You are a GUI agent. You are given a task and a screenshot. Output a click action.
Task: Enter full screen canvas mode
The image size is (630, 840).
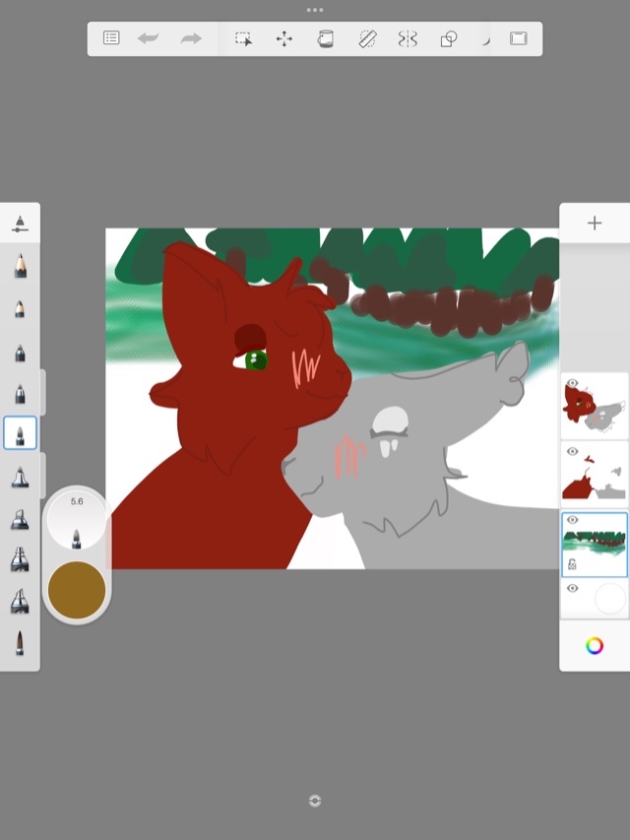click(x=518, y=38)
